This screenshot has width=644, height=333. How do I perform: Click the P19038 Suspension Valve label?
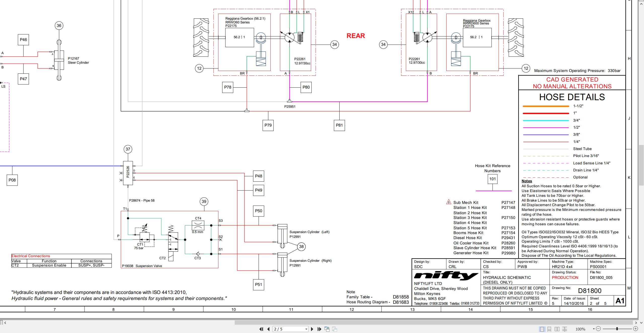click(x=142, y=266)
